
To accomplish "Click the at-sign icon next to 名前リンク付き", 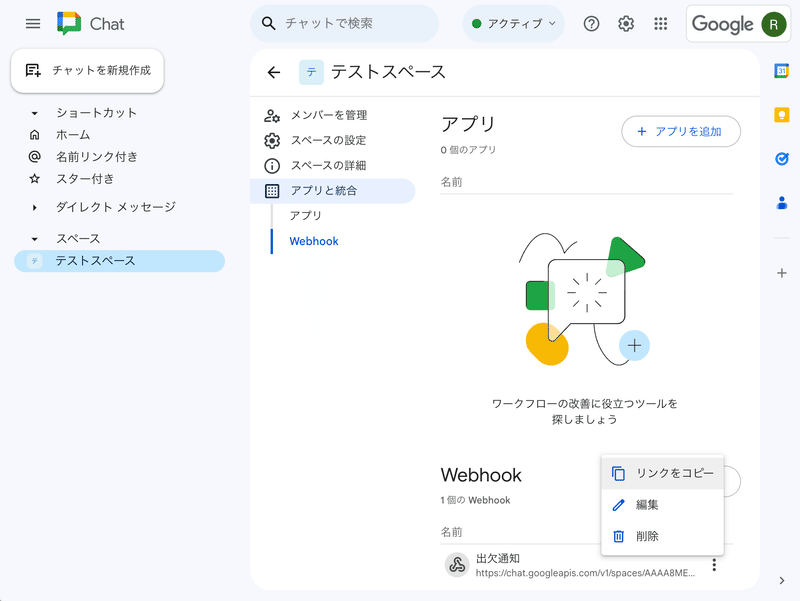I will click(x=34, y=157).
